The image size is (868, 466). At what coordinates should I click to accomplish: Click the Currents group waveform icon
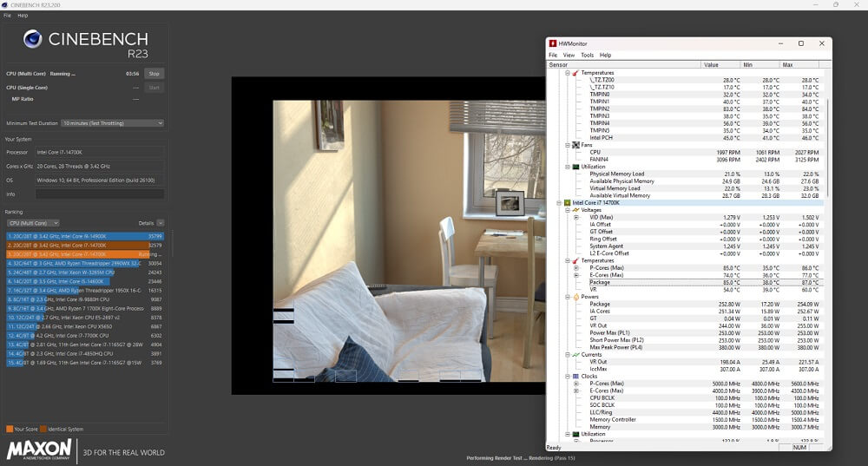(x=575, y=354)
